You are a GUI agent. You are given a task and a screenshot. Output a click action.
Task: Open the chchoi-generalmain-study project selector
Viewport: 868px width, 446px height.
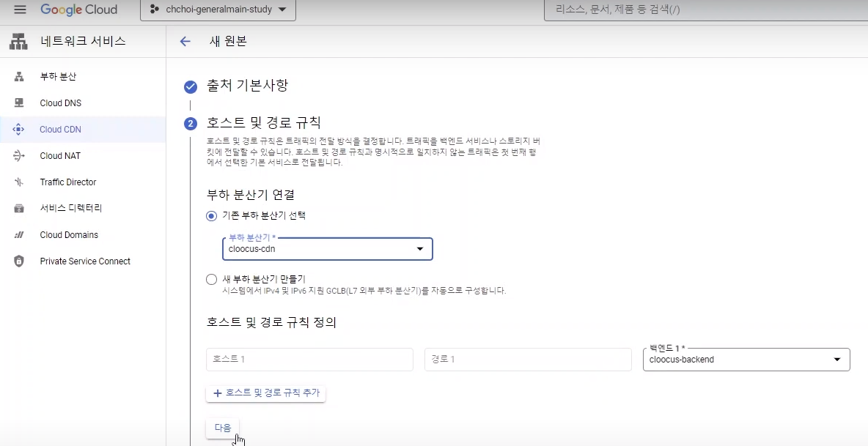218,10
